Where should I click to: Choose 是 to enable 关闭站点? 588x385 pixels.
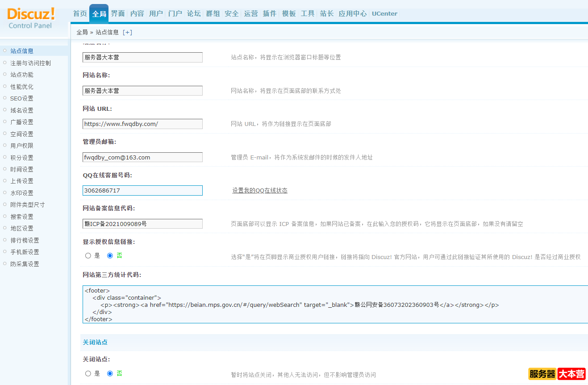[x=88, y=373]
